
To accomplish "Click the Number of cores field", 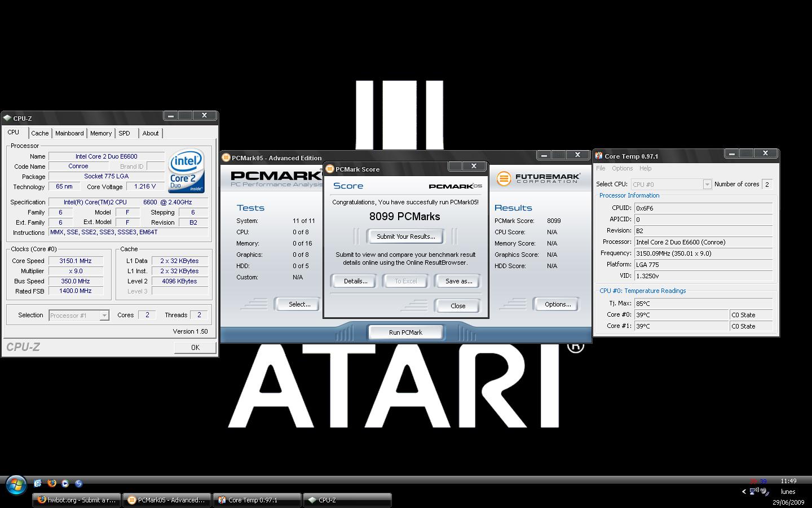I will (x=767, y=185).
